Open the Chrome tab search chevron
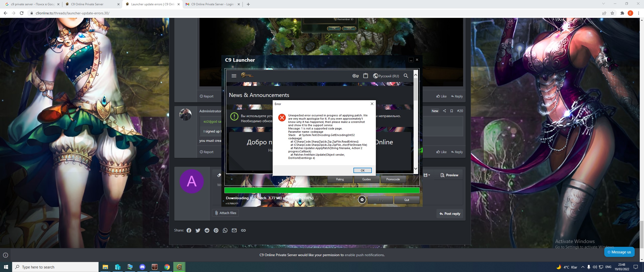 603,4
